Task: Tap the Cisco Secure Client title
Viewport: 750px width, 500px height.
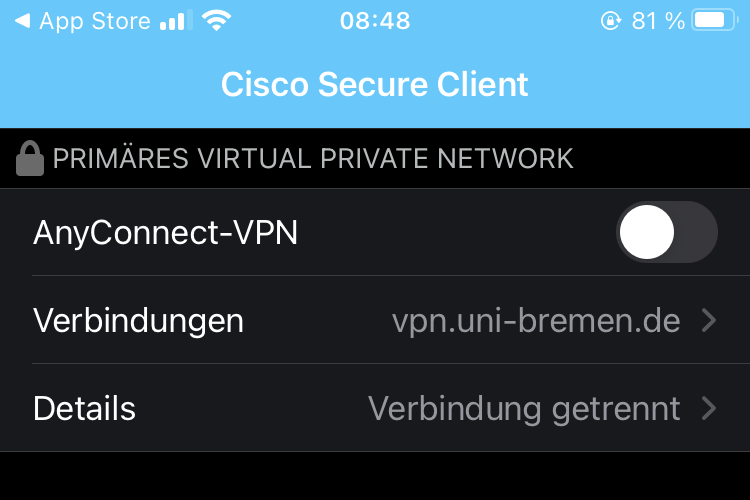Action: [x=374, y=84]
